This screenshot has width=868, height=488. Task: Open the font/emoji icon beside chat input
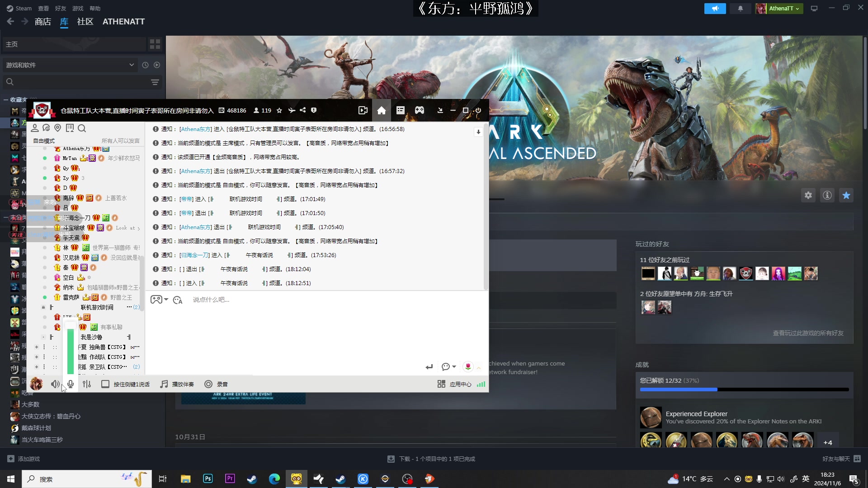[178, 300]
